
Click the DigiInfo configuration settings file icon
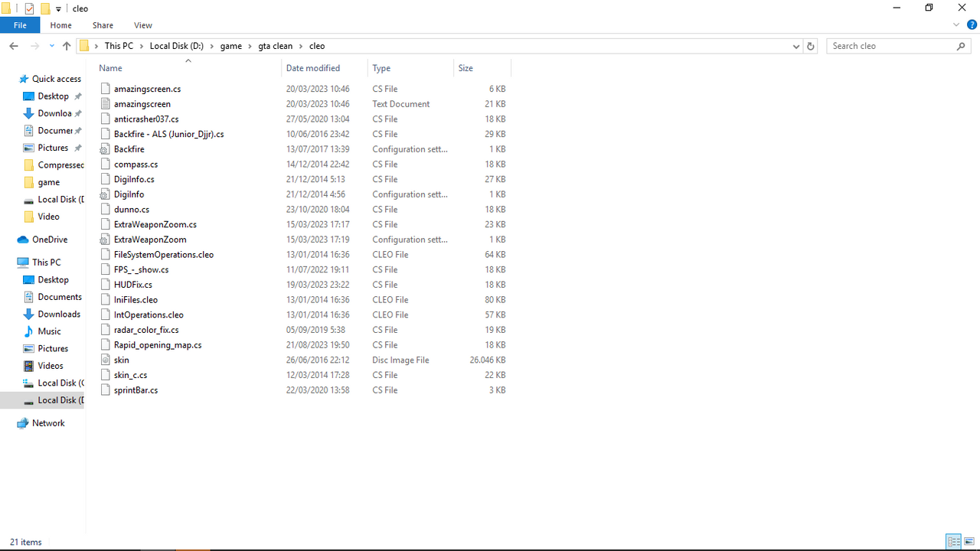coord(106,194)
